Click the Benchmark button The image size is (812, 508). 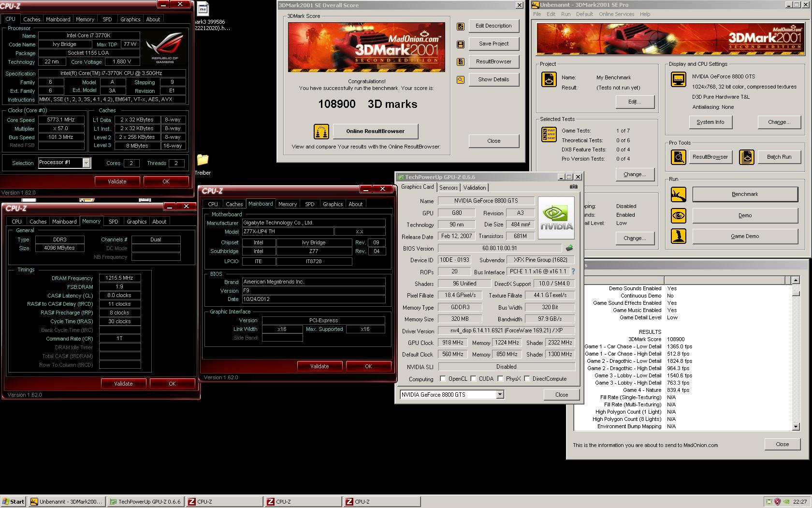[x=745, y=194]
